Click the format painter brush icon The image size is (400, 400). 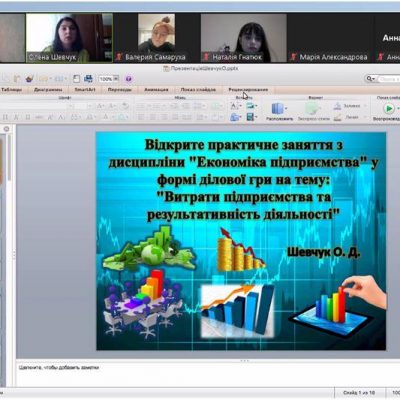click(x=29, y=79)
